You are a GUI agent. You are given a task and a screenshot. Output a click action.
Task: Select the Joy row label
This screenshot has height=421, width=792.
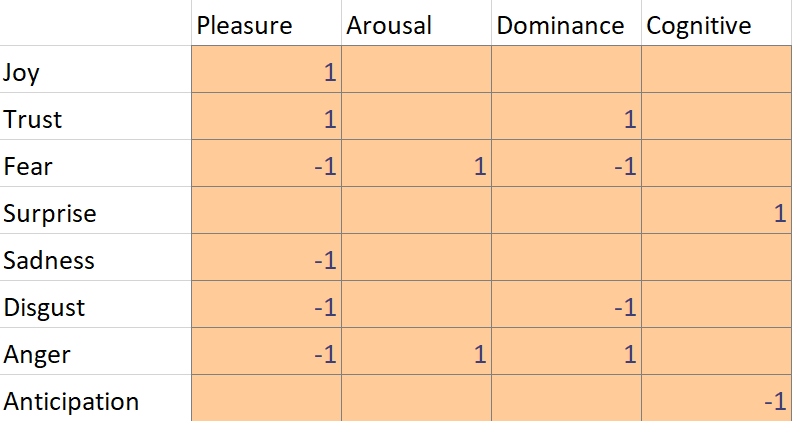(x=96, y=72)
